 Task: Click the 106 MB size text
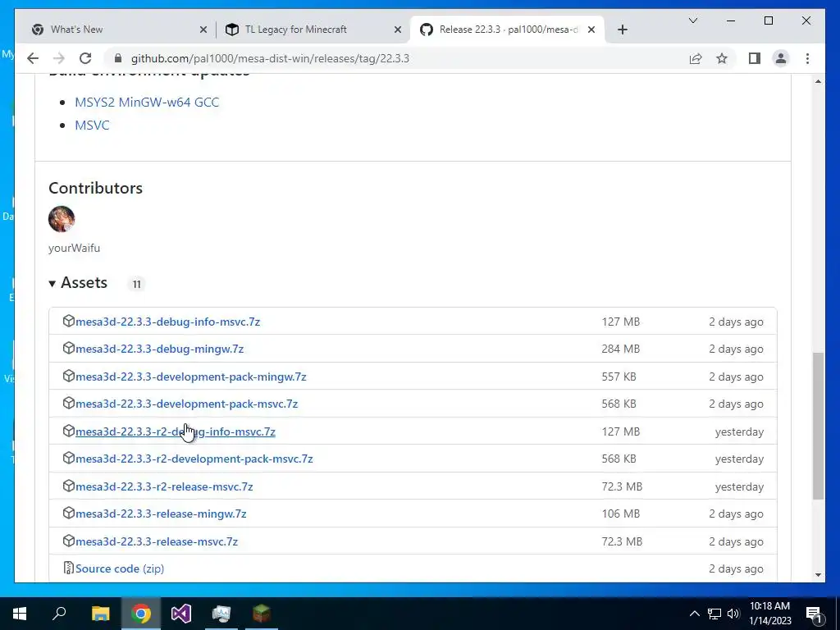click(x=620, y=514)
